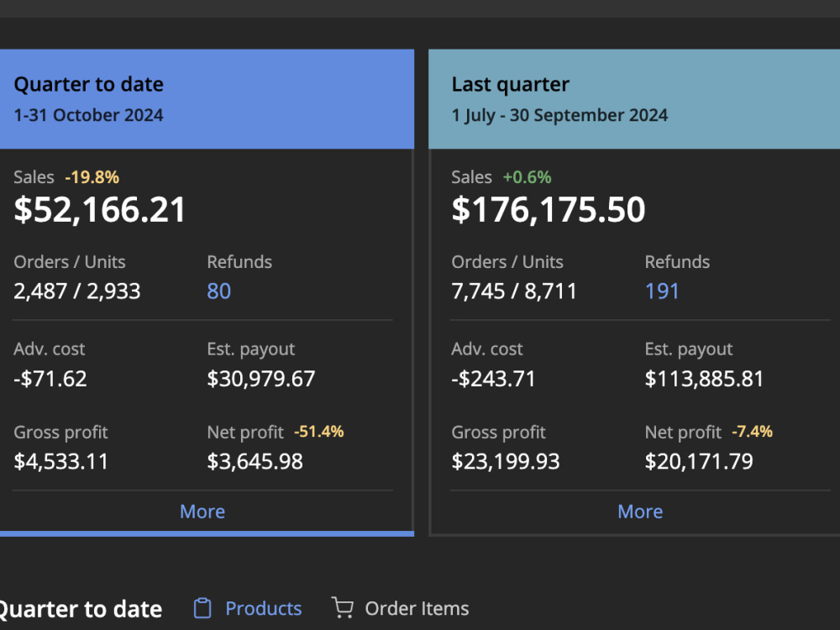
Task: Click the $52,166.21 sales figure
Action: (100, 209)
